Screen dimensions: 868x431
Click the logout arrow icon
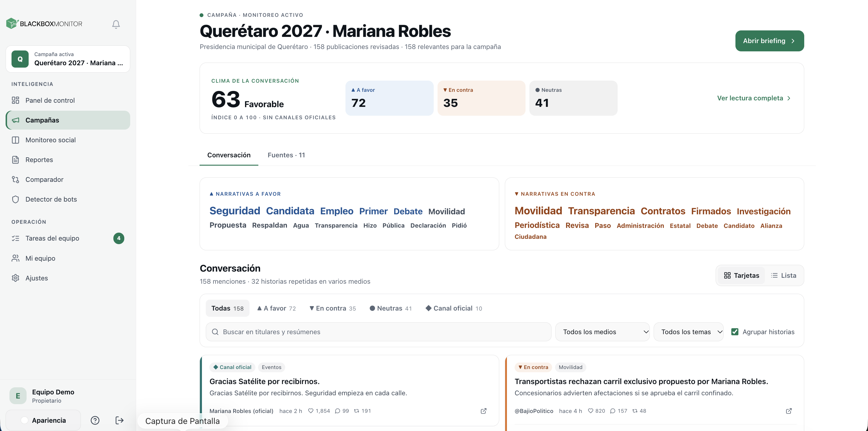pos(119,420)
